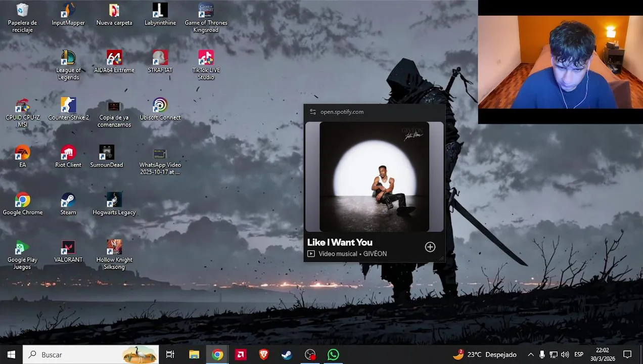The height and width of the screenshot is (364, 643).
Task: Switch the ESP input language indicator
Action: [x=579, y=354]
